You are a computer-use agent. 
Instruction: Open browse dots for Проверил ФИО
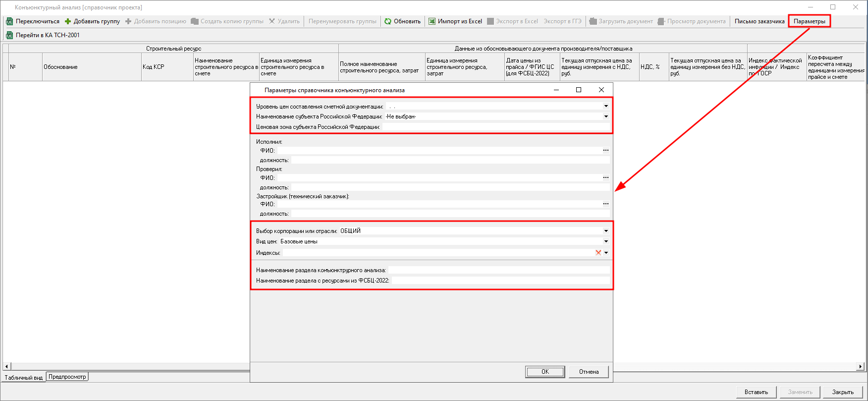click(605, 177)
